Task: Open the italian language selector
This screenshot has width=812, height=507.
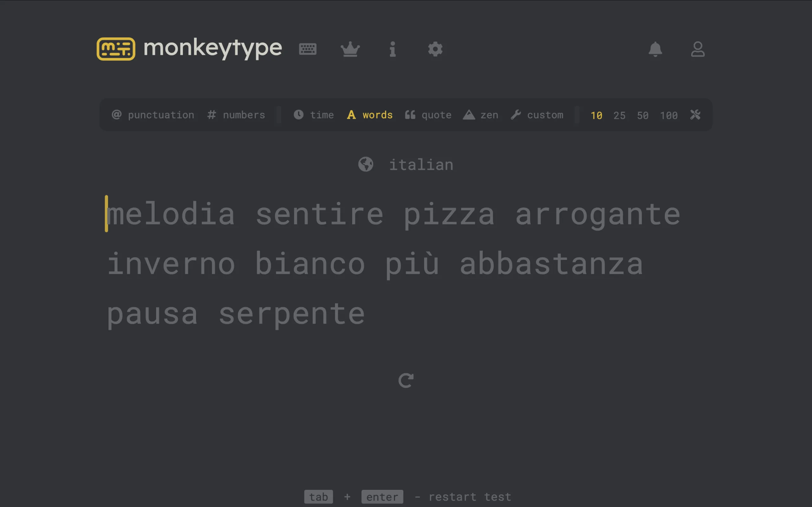Action: coord(406,165)
